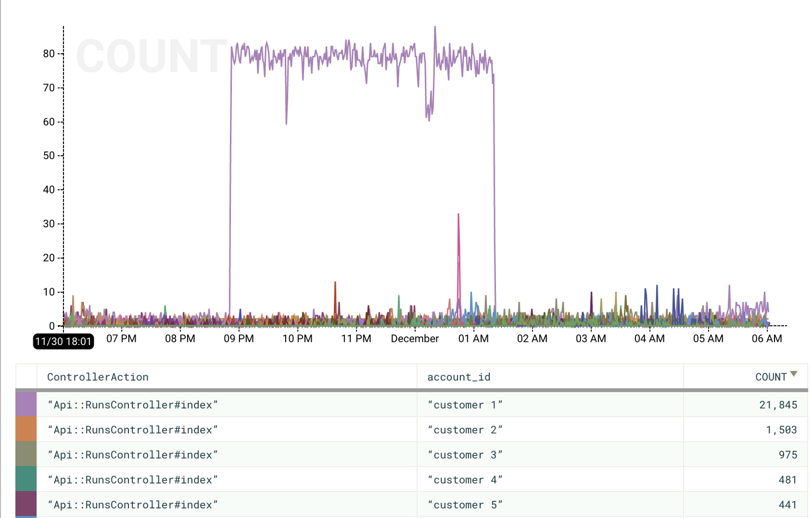
Task: Click the count value 1,503
Action: point(782,430)
